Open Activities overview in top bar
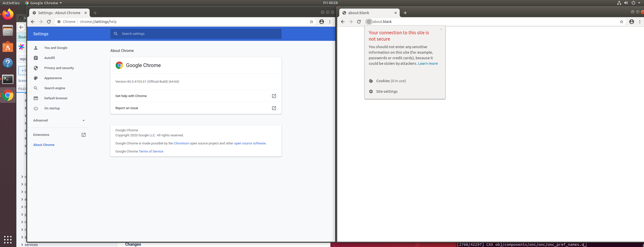The image size is (644, 247). click(x=11, y=3)
